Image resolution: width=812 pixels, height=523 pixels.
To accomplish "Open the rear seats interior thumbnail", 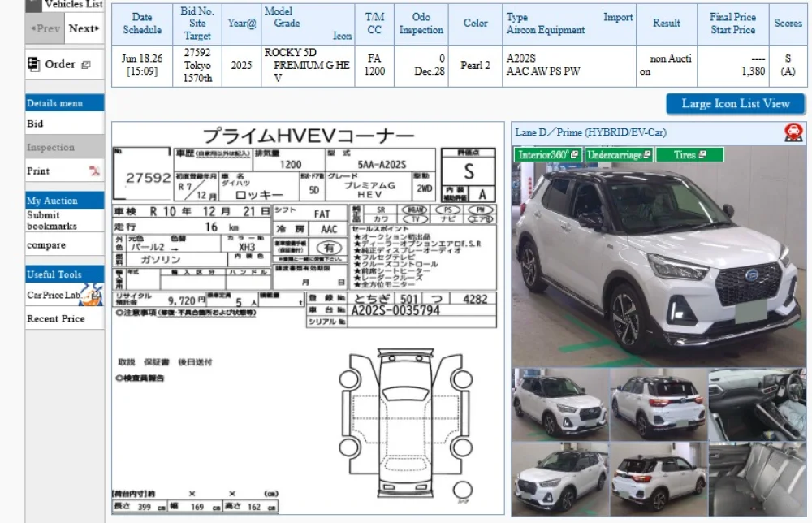I will [758, 479].
